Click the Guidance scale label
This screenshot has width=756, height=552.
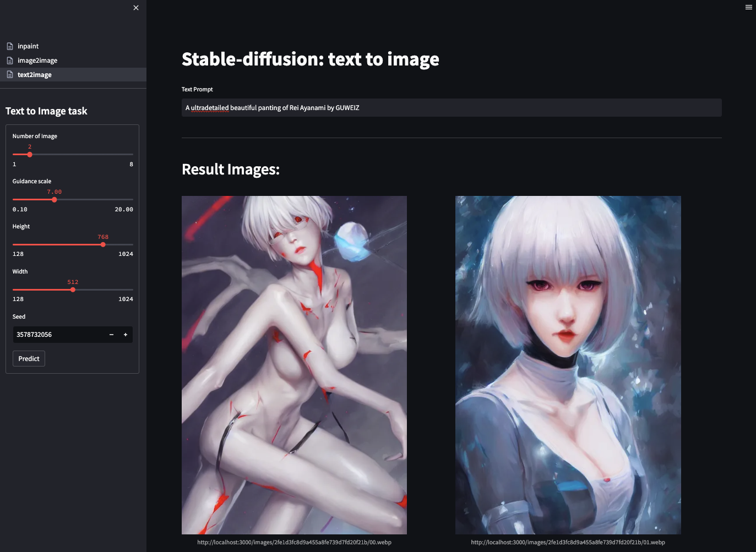[x=32, y=181]
